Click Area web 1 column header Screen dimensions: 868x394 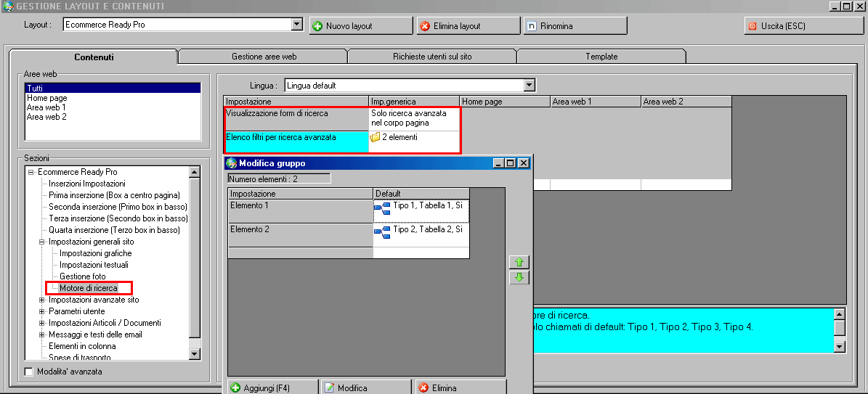(x=596, y=102)
